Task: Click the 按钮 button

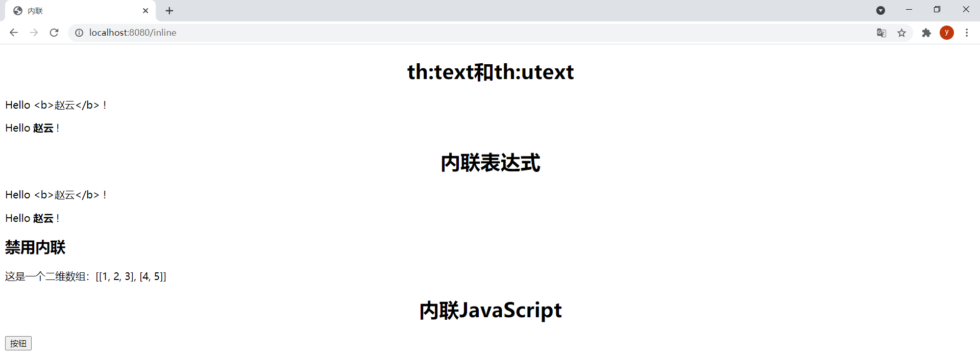Action: pos(18,343)
